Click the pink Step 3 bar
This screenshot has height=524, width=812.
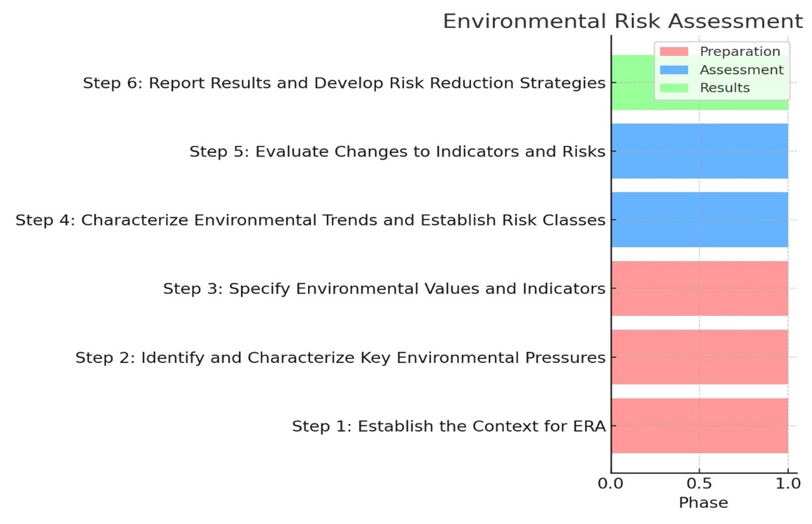[699, 288]
